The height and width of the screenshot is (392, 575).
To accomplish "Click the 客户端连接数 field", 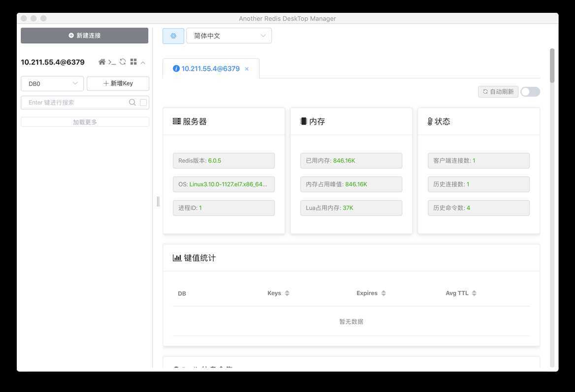I will [479, 161].
